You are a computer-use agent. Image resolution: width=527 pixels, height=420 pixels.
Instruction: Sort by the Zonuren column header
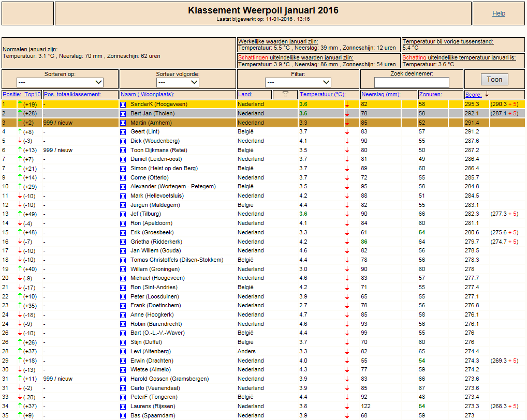(431, 95)
